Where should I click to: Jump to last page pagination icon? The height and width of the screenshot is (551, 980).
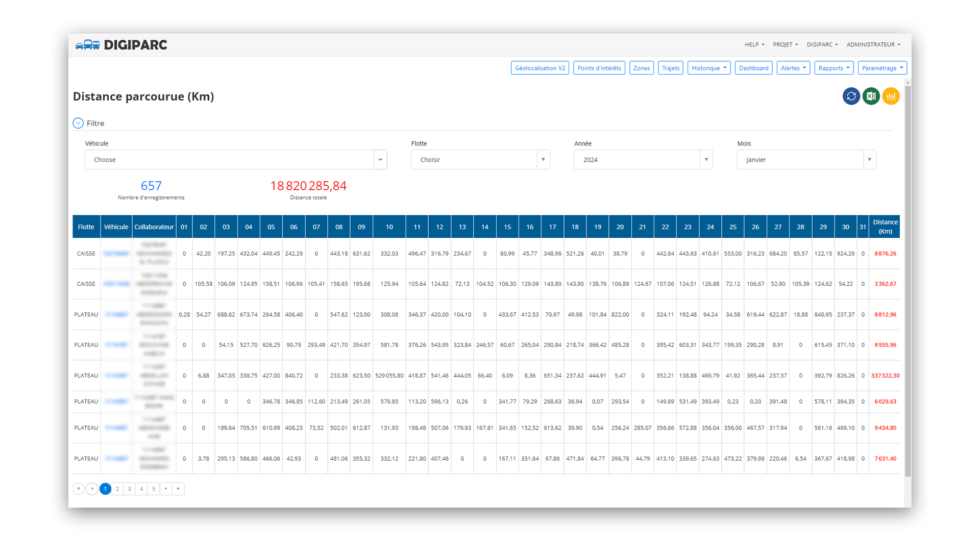click(x=178, y=489)
